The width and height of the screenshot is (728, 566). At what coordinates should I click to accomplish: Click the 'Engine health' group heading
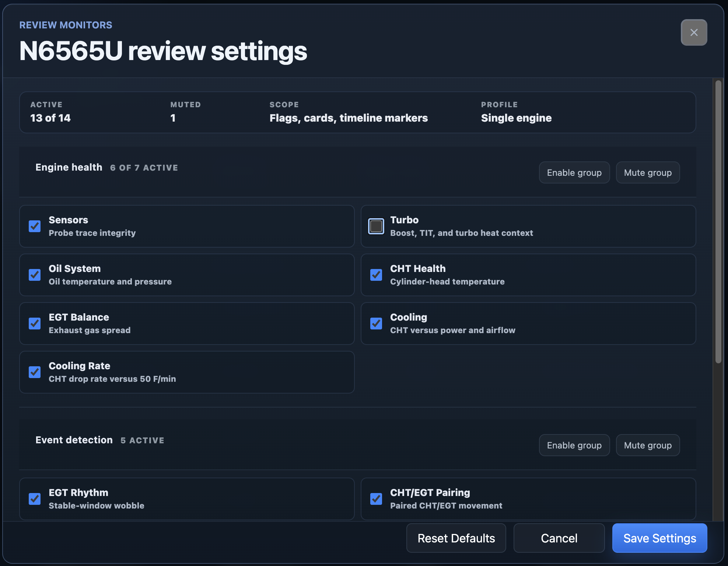69,167
